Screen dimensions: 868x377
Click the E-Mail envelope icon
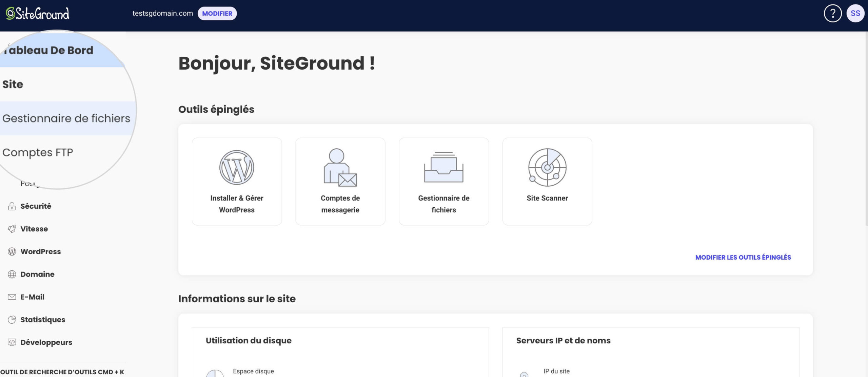pyautogui.click(x=12, y=297)
